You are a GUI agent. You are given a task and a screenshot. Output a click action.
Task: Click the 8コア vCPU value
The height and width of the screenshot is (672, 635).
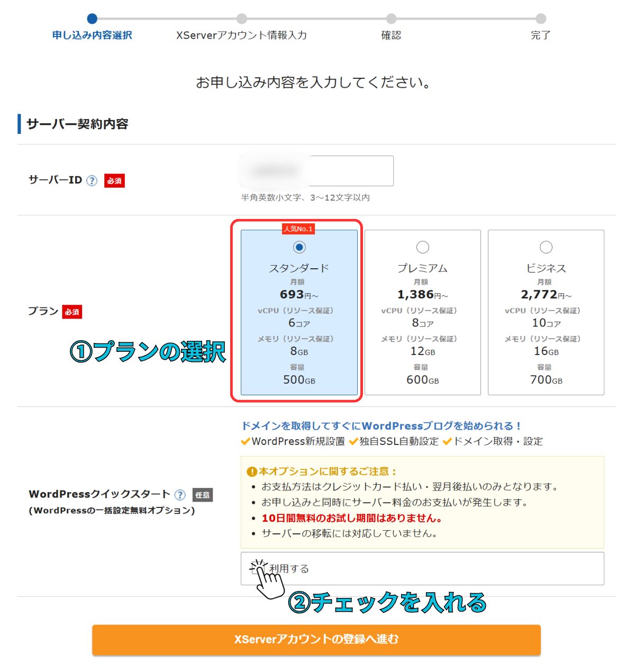[x=423, y=323]
